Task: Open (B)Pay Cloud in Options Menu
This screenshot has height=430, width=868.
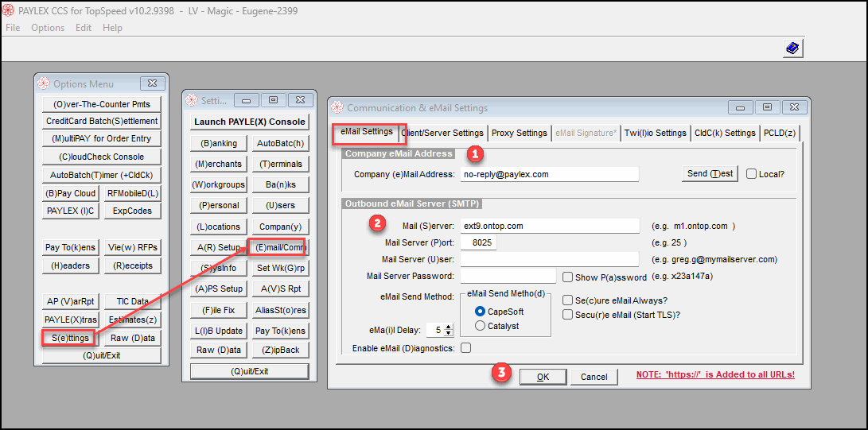Action: [70, 193]
